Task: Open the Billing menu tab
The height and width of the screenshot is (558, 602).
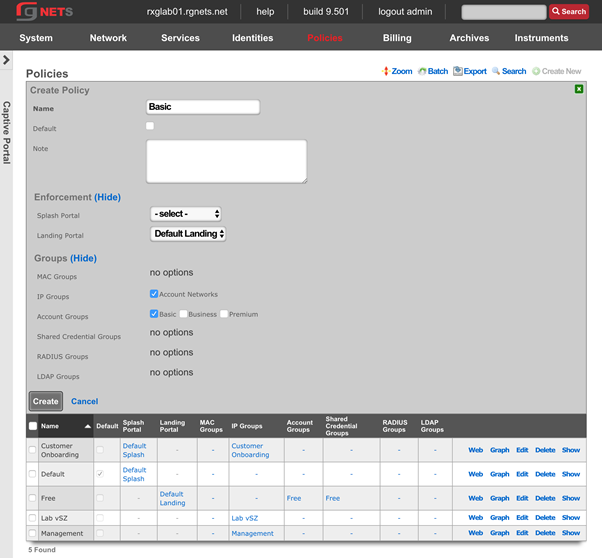Action: pyautogui.click(x=396, y=38)
